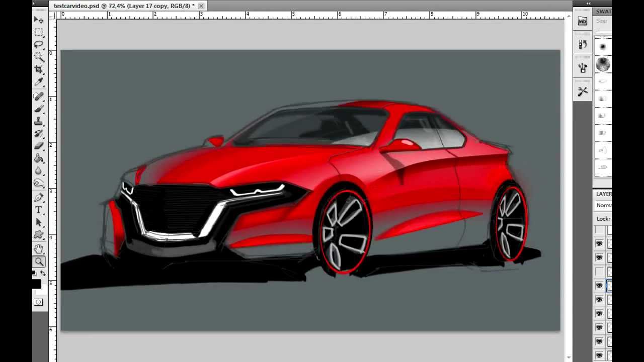Select the Eraser tool

coord(39,146)
